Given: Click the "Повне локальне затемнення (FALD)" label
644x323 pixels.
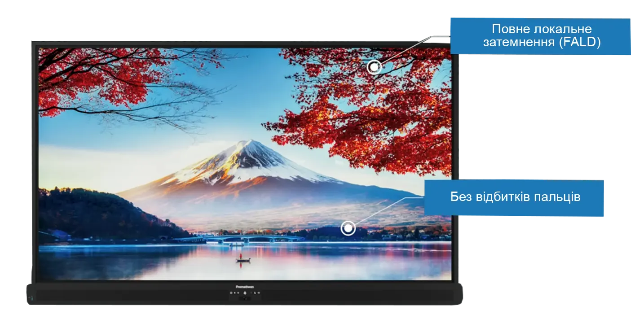Looking at the screenshot, I should click(x=541, y=36).
